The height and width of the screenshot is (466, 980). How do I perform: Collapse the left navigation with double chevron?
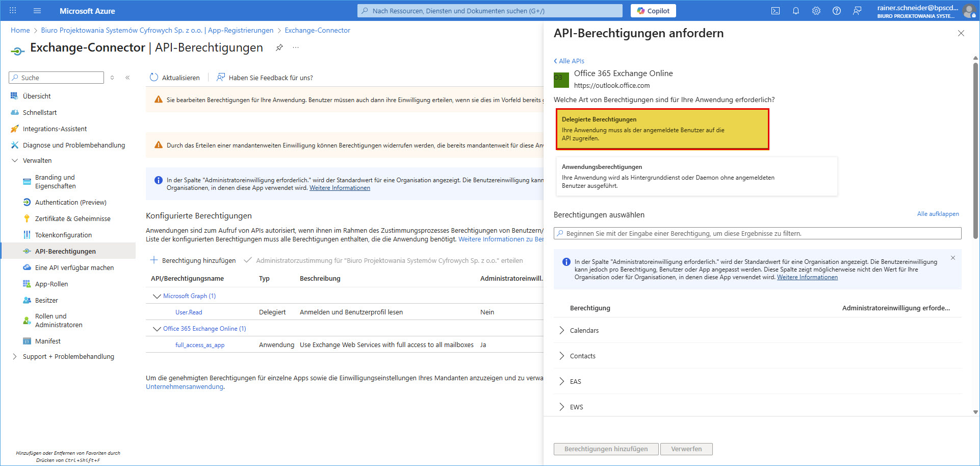[x=127, y=78]
